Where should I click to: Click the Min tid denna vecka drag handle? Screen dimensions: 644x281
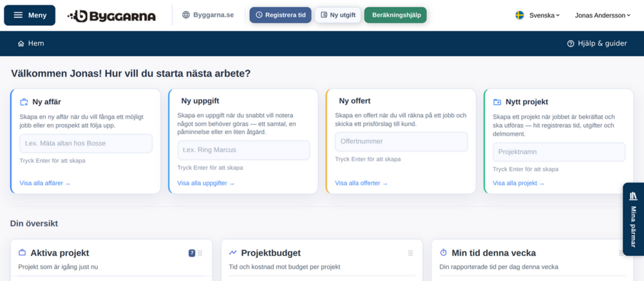[621, 253]
